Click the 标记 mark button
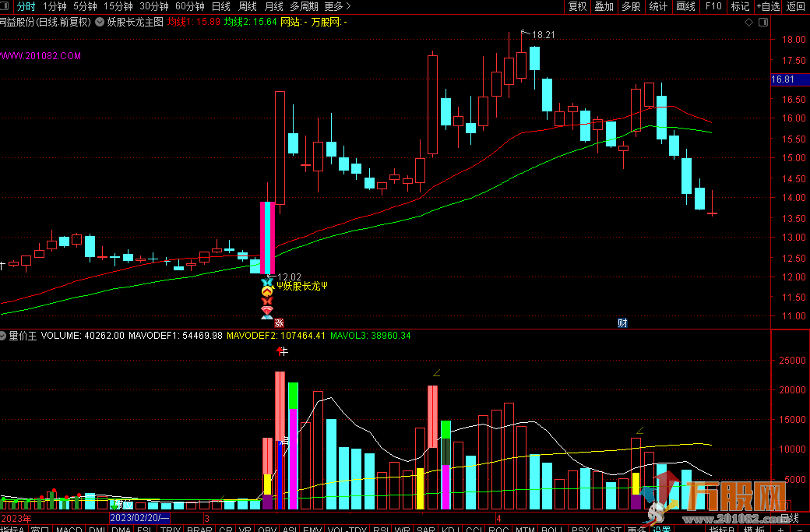810x532 pixels. pos(740,6)
